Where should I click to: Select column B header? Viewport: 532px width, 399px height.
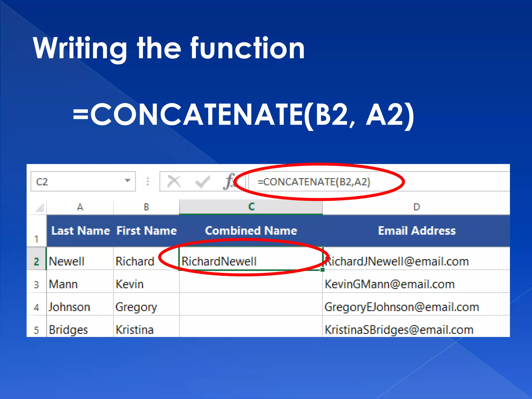point(146,207)
